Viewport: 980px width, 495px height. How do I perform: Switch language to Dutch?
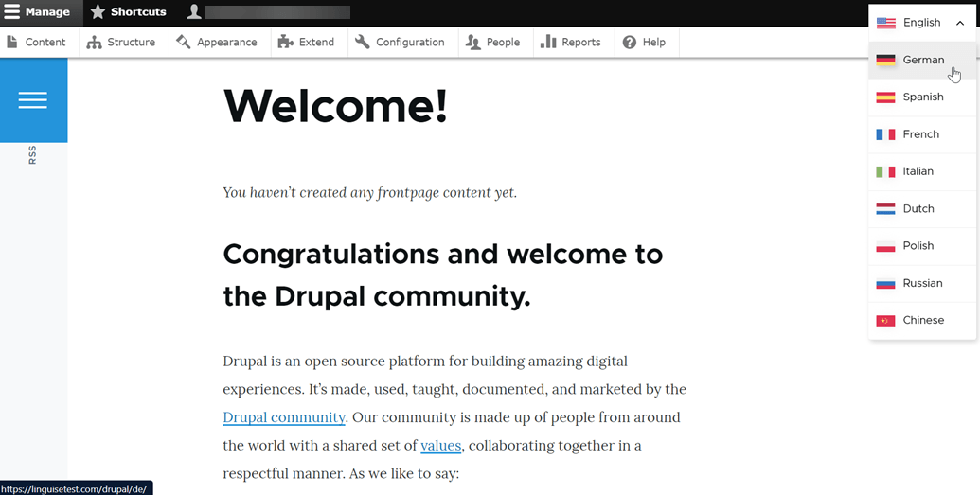(922, 209)
